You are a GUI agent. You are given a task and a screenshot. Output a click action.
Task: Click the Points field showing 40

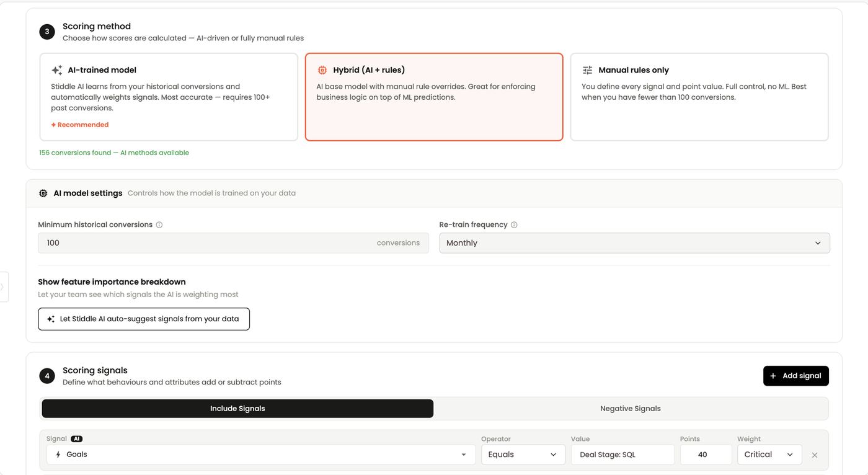point(706,455)
